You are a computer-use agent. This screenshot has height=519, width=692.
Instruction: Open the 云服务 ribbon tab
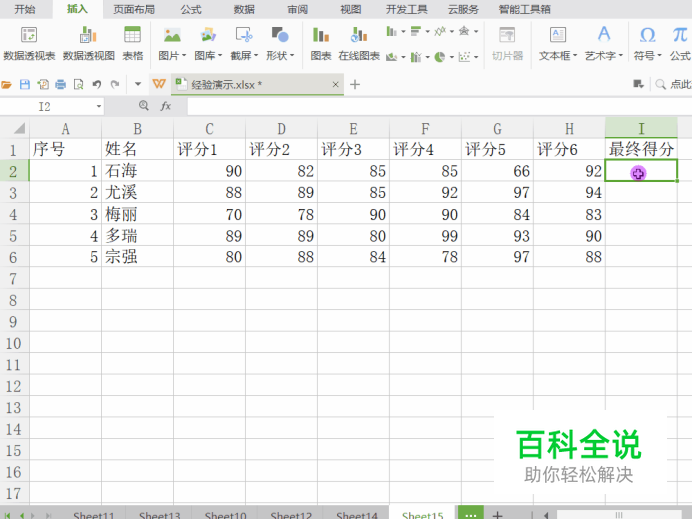point(463,9)
